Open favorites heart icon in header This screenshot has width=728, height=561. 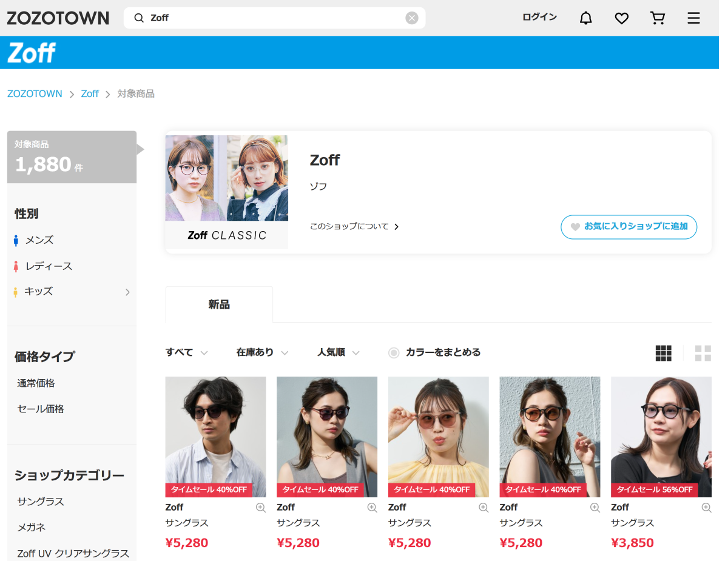[621, 18]
